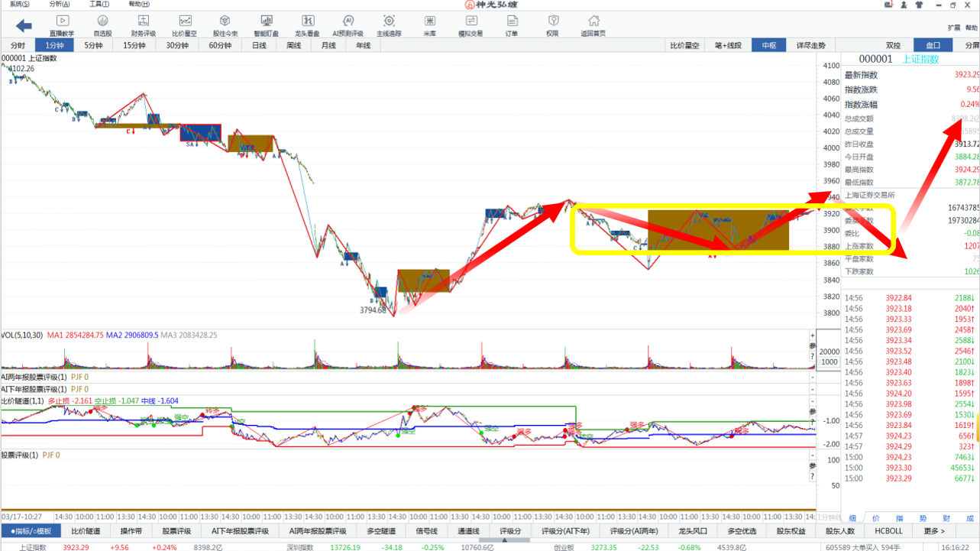Open the 分析(A) menu

pyautogui.click(x=59, y=5)
